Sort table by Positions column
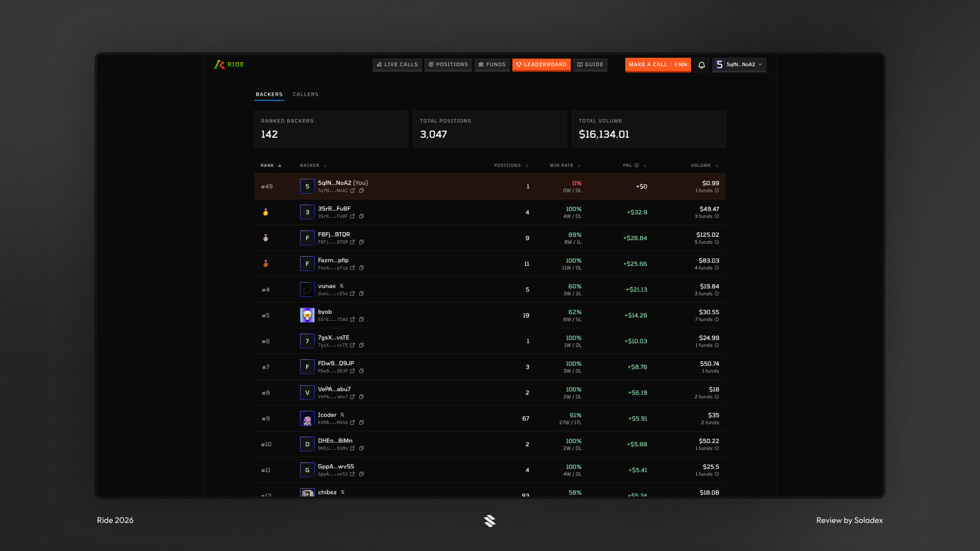980x551 pixels. pyautogui.click(x=511, y=165)
